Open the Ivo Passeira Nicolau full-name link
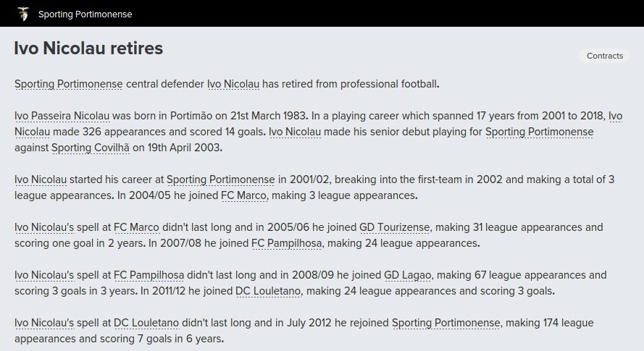The width and height of the screenshot is (644, 351). pyautogui.click(x=62, y=116)
